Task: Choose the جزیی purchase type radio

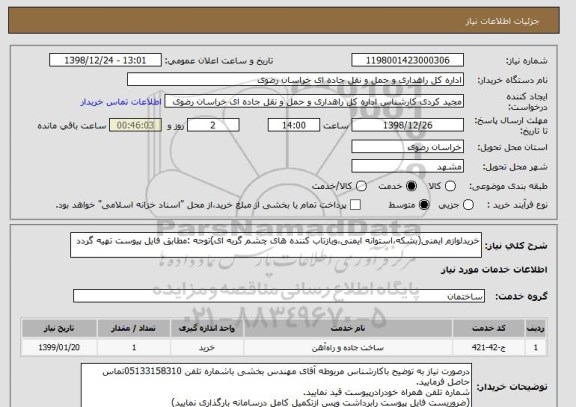Action: [468, 205]
